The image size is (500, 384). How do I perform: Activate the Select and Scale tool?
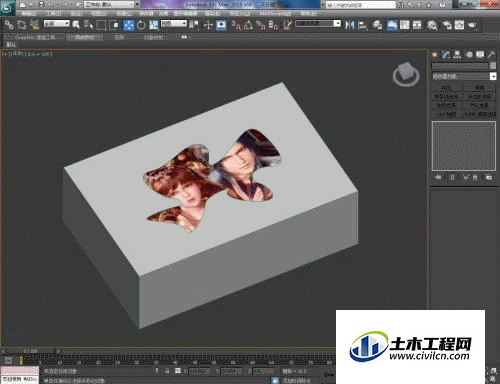pyautogui.click(x=153, y=25)
